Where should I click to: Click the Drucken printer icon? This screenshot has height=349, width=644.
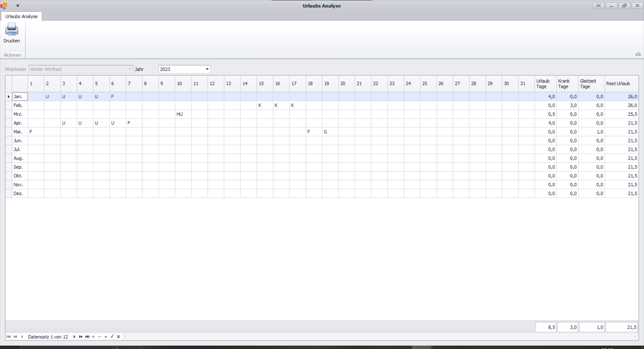coord(12,30)
